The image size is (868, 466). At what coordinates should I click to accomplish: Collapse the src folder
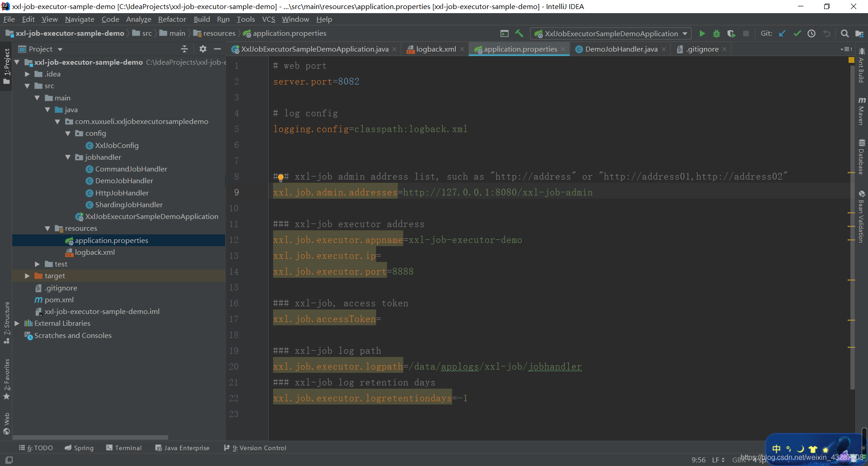tap(27, 86)
